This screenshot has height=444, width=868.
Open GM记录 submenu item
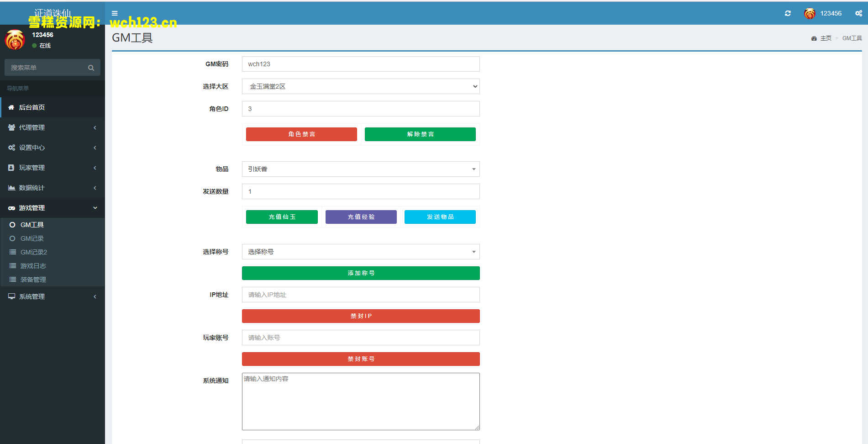pos(53,238)
